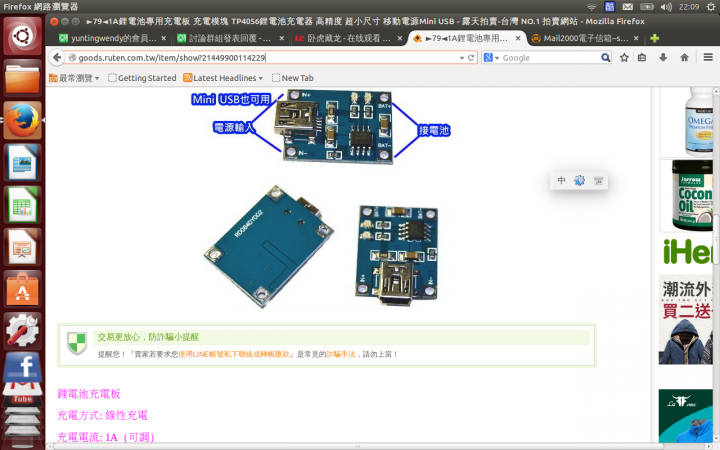Image resolution: width=720 pixels, height=450 pixels.
Task: Open Ubuntu Dash home launcher icon
Action: click(x=22, y=35)
